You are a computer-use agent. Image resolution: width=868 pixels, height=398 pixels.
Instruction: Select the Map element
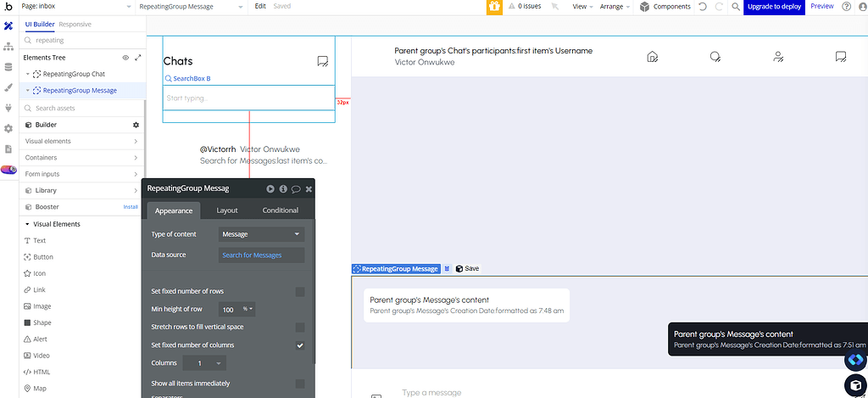pyautogui.click(x=35, y=389)
